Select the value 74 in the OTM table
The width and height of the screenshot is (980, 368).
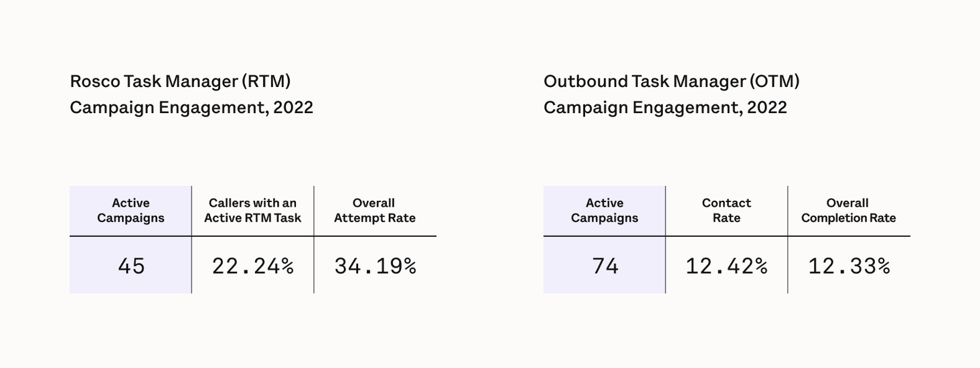[605, 266]
